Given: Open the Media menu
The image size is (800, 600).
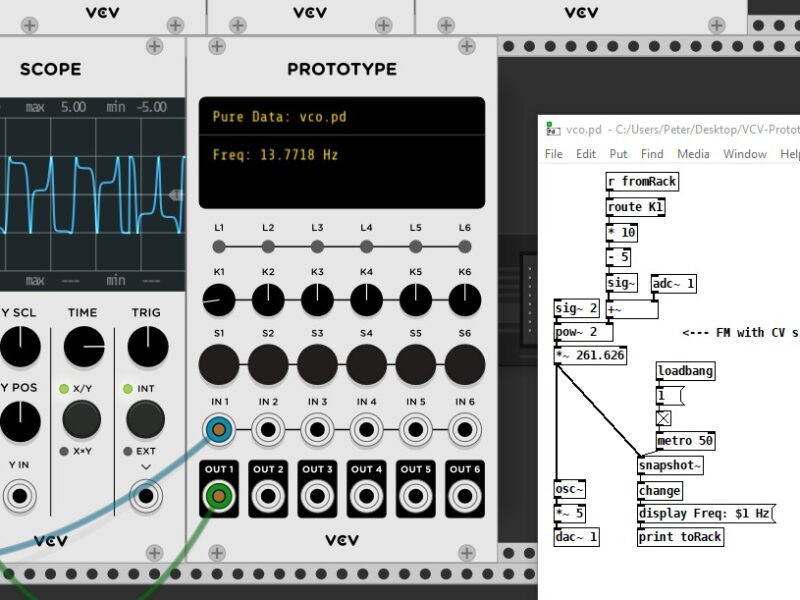Looking at the screenshot, I should coord(693,154).
